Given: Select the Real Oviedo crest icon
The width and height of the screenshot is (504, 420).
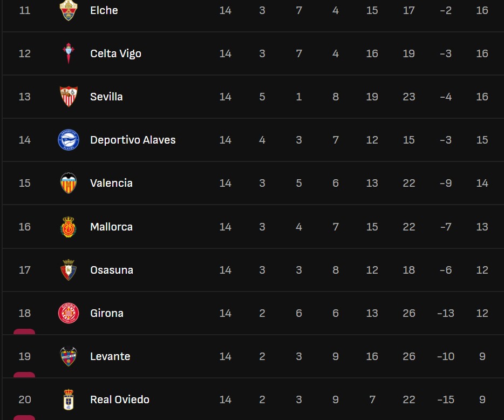Looking at the screenshot, I should [x=69, y=399].
